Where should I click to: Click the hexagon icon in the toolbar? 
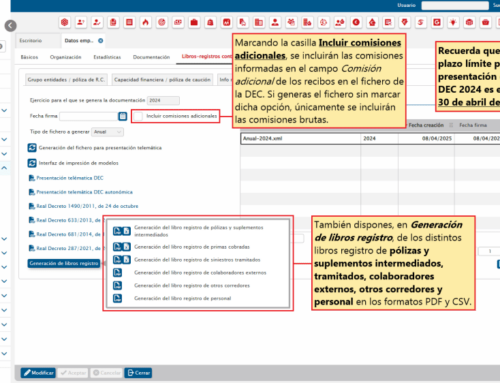tap(64, 22)
